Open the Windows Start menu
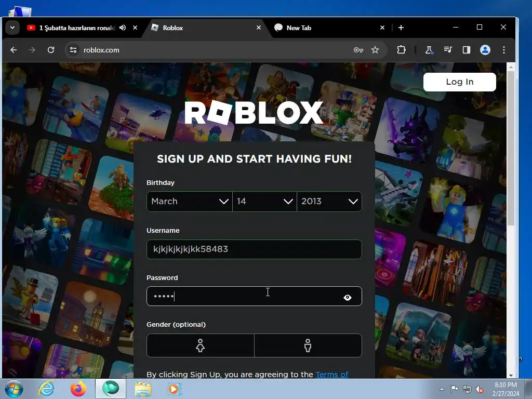The height and width of the screenshot is (399, 532). (x=14, y=389)
